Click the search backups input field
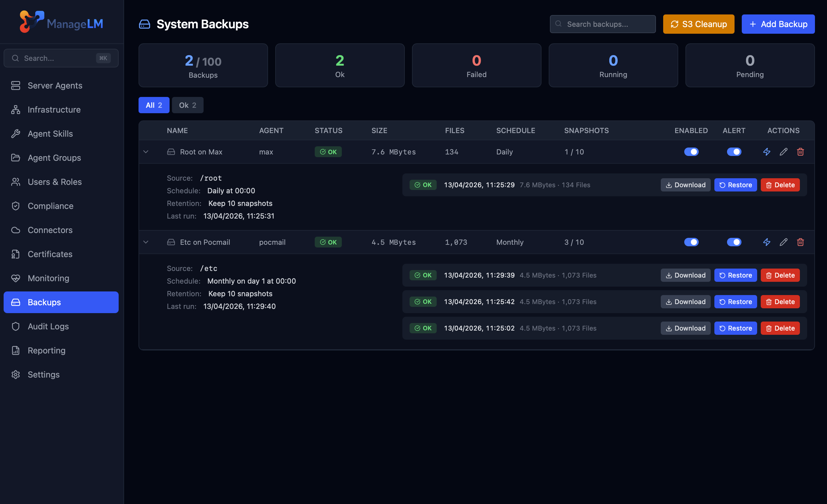Viewport: 827px width, 504px height. click(602, 24)
